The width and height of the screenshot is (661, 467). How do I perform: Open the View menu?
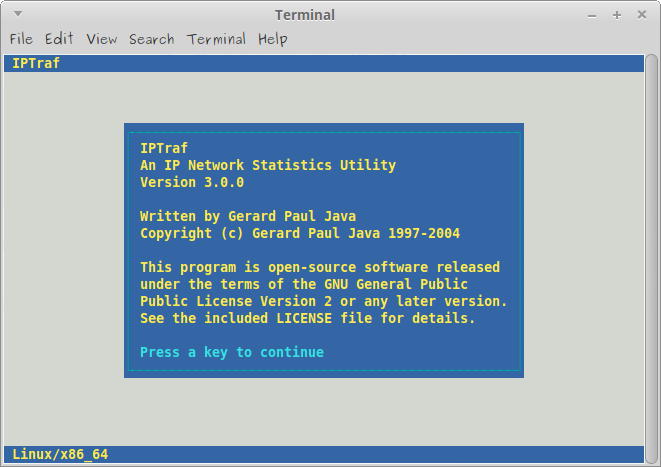(x=102, y=39)
